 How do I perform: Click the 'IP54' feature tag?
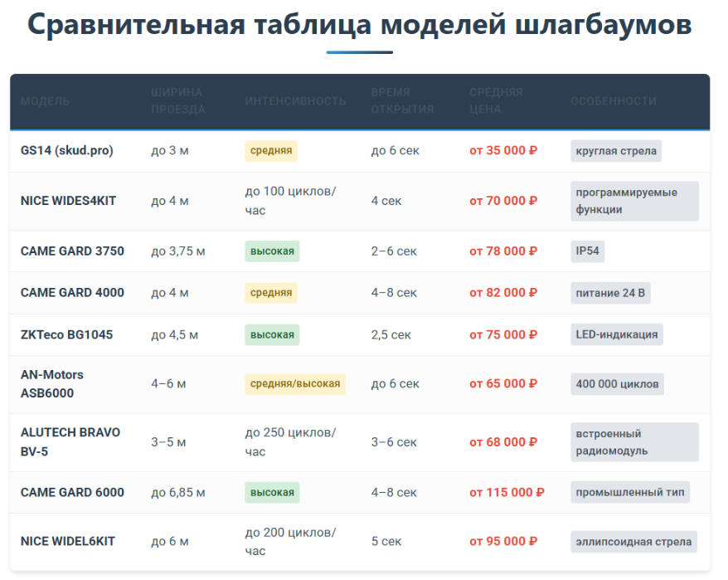pos(587,251)
